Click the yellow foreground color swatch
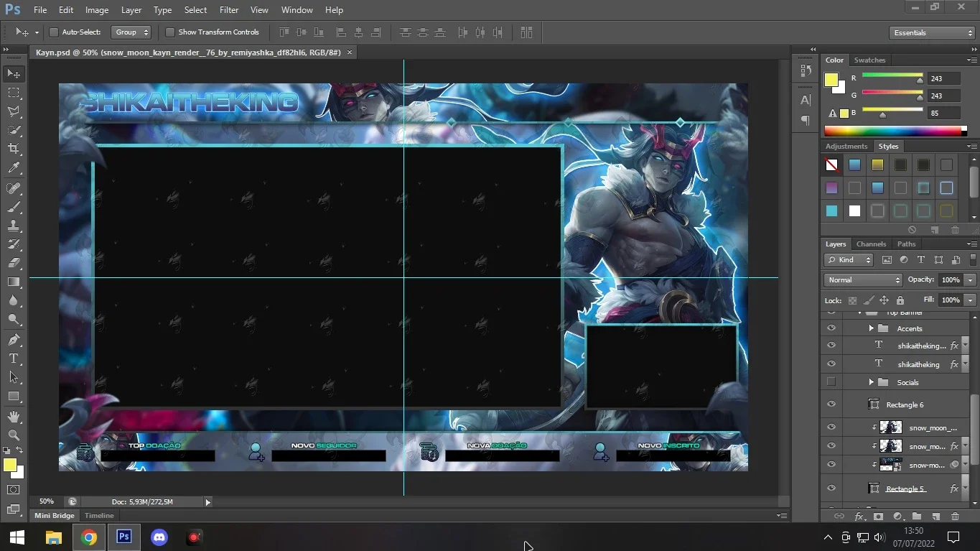The image size is (980, 551). (x=9, y=466)
